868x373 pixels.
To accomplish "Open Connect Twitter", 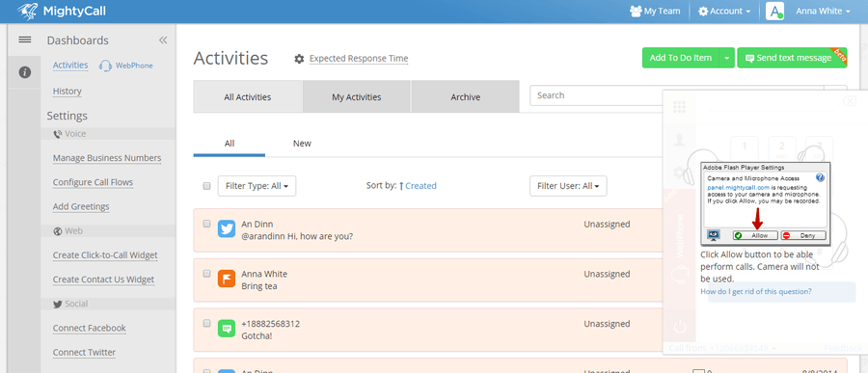I will point(84,353).
